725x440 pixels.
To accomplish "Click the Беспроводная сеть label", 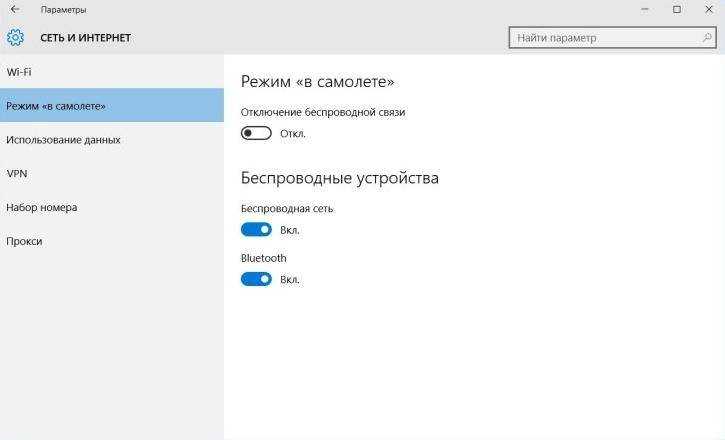I will point(287,208).
